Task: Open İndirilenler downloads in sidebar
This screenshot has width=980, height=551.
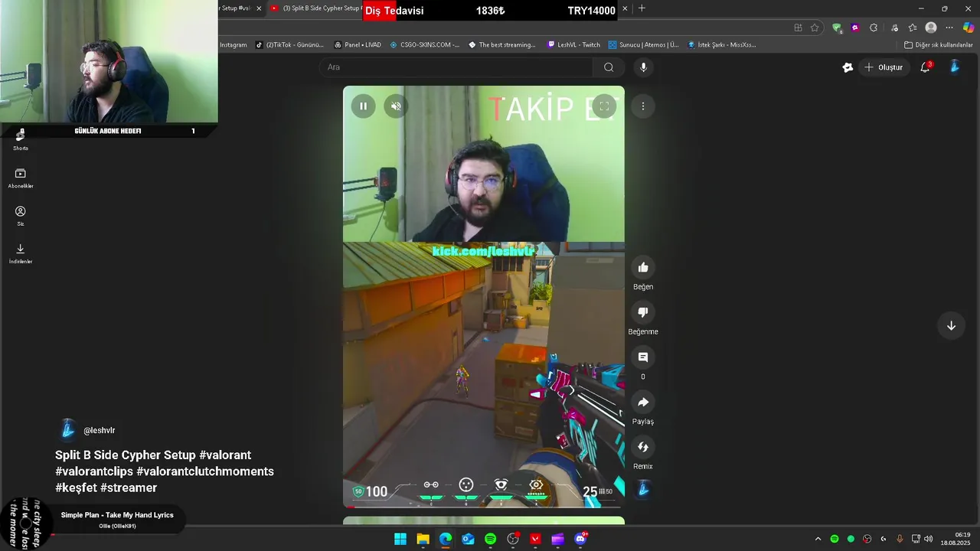Action: click(21, 253)
